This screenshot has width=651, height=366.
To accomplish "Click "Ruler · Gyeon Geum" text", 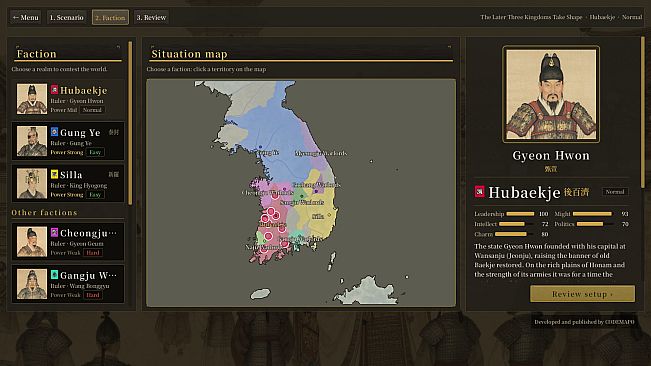I will point(77,244).
